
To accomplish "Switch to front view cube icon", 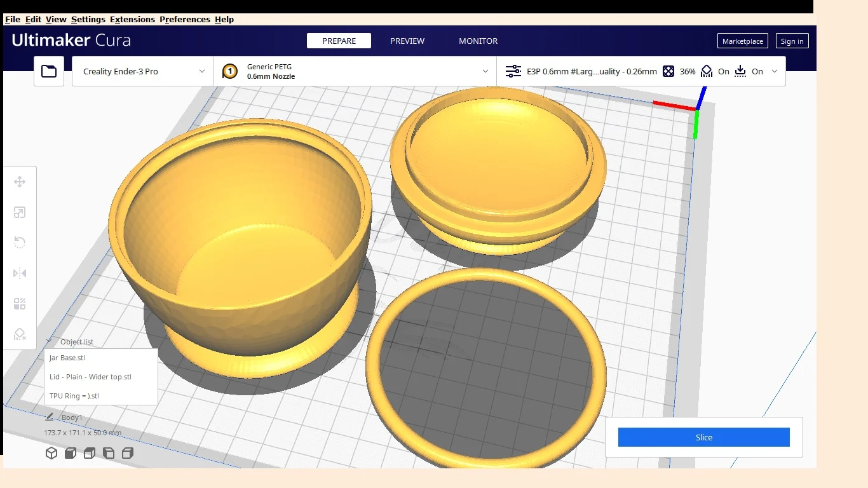I will click(71, 453).
